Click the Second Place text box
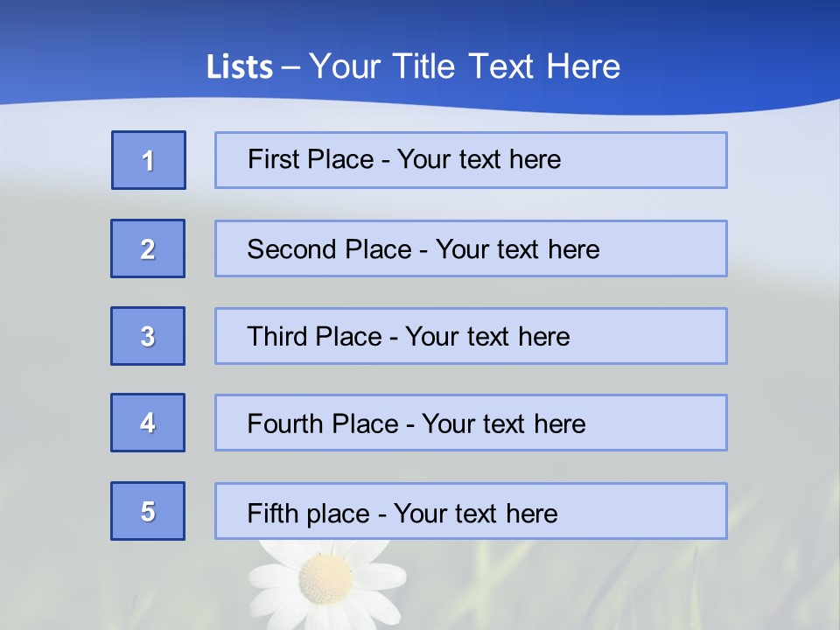 pos(471,248)
